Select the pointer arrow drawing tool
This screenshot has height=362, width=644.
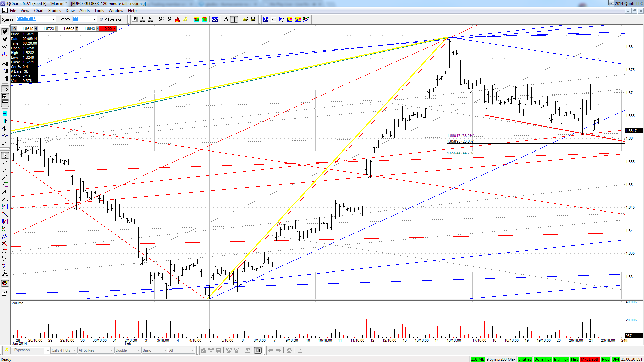pos(5,155)
